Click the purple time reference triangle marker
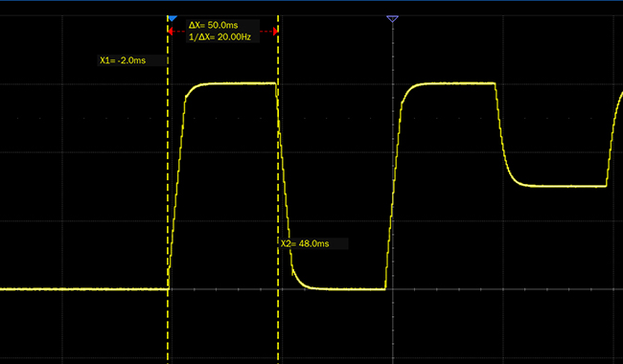The width and height of the screenshot is (623, 364). click(392, 18)
